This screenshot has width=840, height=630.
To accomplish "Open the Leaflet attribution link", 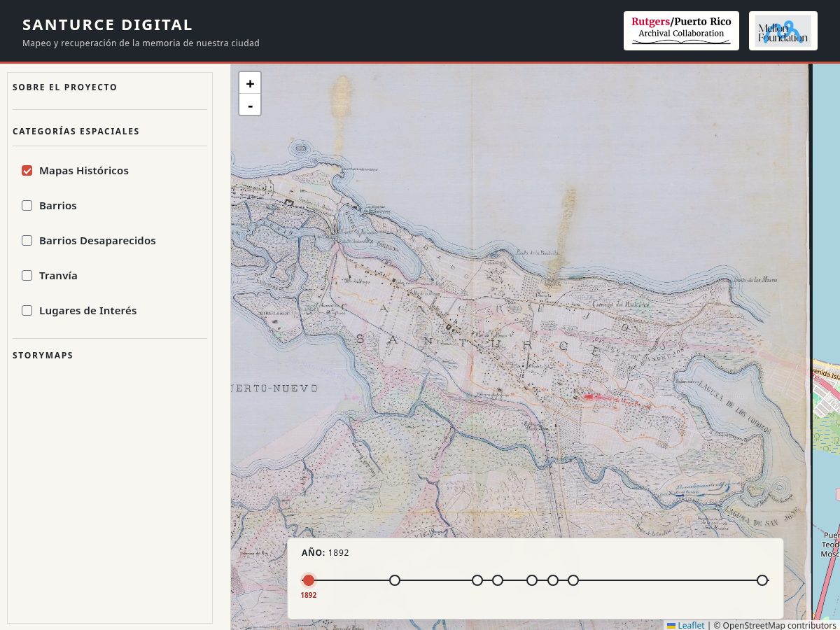I will (x=686, y=625).
